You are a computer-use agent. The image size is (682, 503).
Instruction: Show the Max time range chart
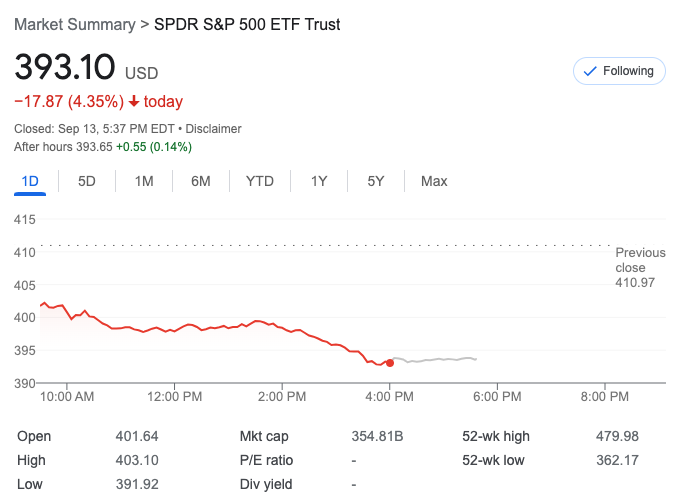click(x=434, y=181)
